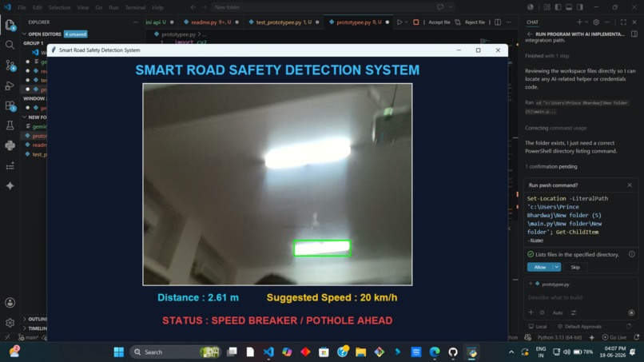The image size is (644, 362).
Task: Click the info icon beside Lists files description
Action: click(x=632, y=254)
